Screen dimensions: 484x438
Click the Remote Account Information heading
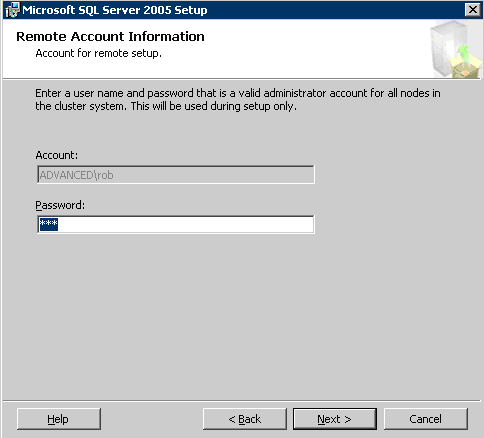110,37
